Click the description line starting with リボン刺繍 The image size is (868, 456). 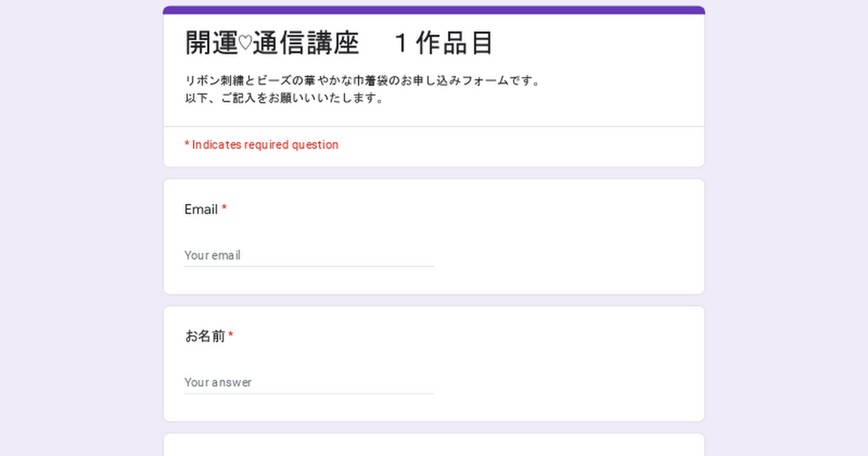tap(362, 80)
